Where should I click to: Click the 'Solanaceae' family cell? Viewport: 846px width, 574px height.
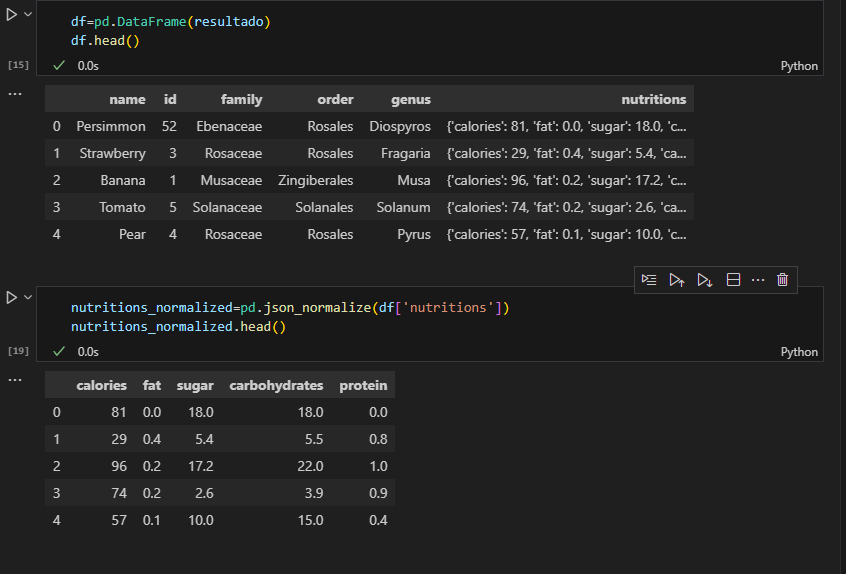227,207
